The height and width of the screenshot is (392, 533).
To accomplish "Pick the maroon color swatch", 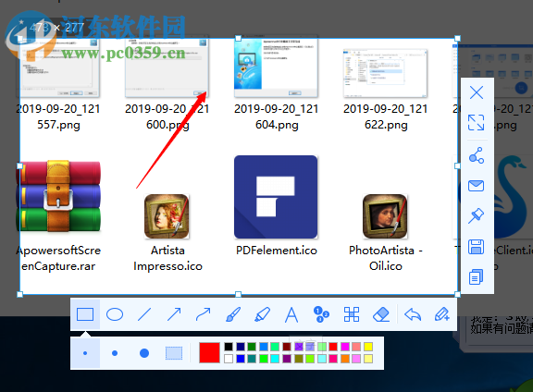I will [287, 347].
